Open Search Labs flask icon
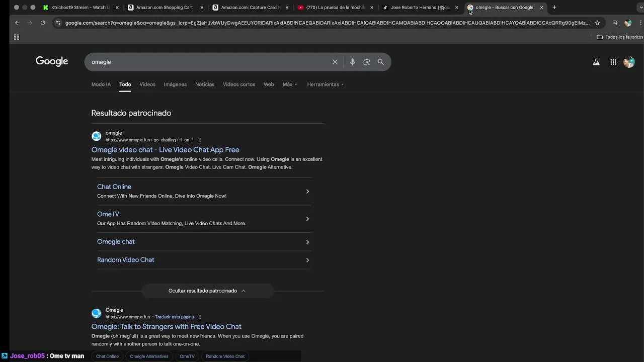Screen dimensions: 644x362 (x=596, y=62)
